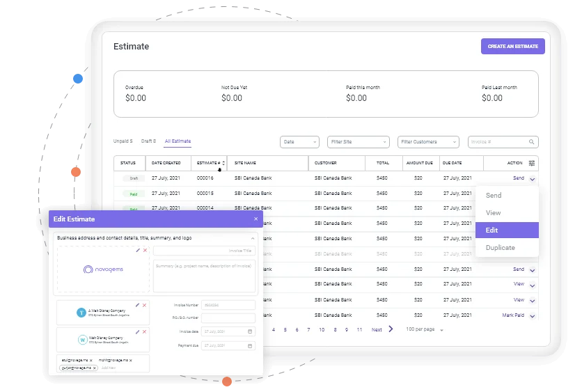Click Mark Paid link in last row
Viewport: 582px width, 392px height.
(513, 315)
